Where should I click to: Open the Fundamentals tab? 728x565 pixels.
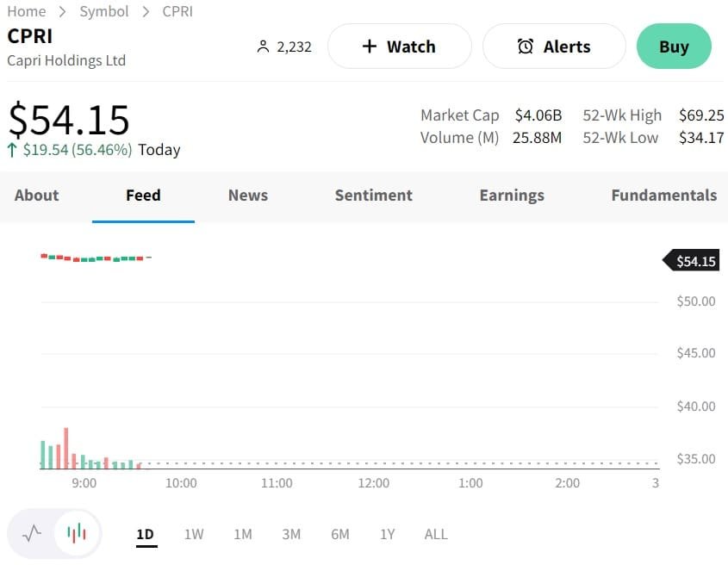(x=663, y=196)
